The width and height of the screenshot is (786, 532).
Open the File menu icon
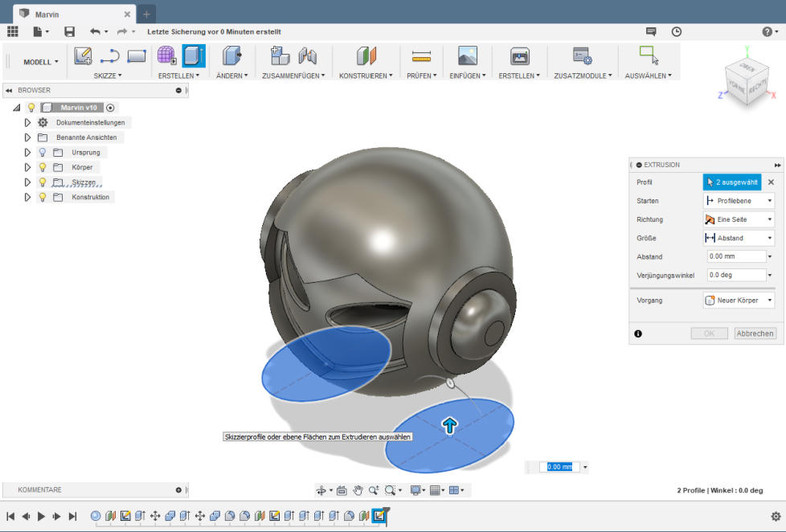[38, 31]
